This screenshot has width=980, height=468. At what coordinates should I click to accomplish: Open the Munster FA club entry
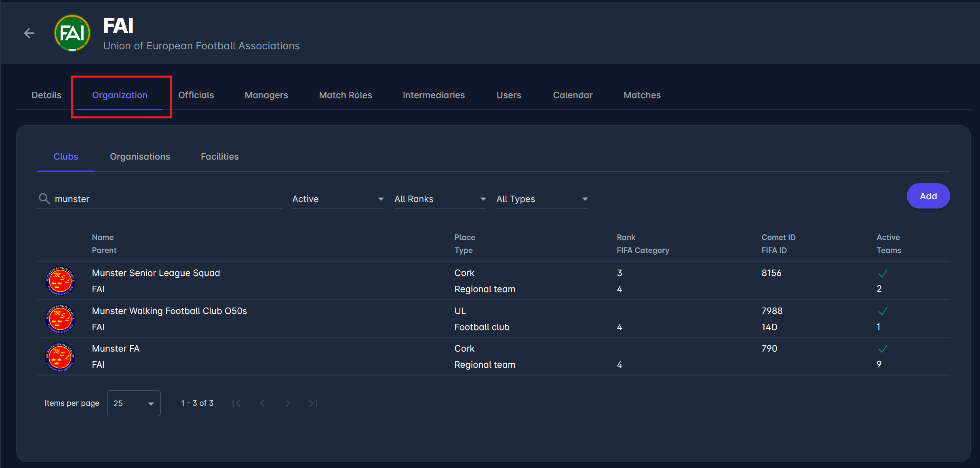click(116, 348)
